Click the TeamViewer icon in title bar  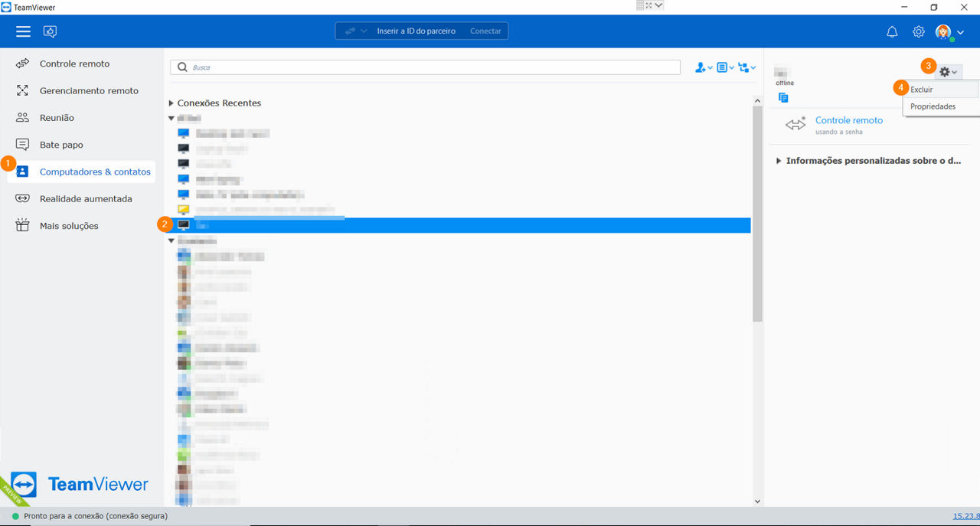(x=6, y=7)
